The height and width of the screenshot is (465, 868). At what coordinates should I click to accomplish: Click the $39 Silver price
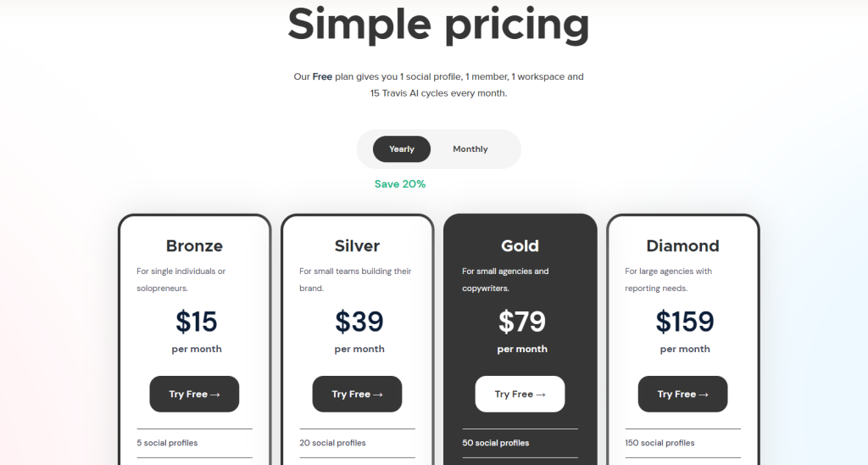pyautogui.click(x=359, y=322)
